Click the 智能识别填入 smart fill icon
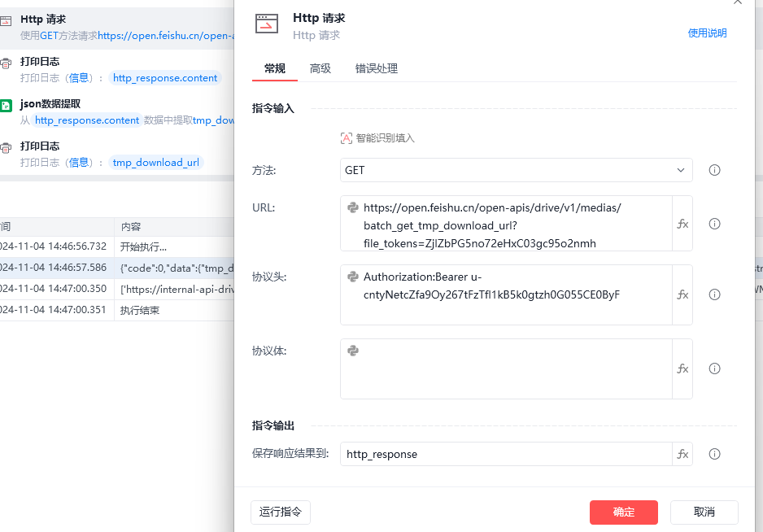Screen dimensions: 763x532 pyautogui.click(x=347, y=138)
